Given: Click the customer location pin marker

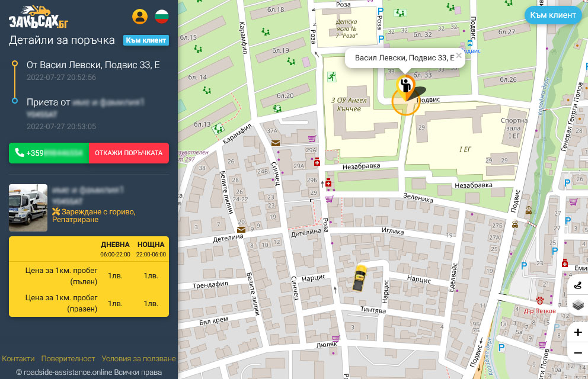Looking at the screenshot, I should coord(405,88).
